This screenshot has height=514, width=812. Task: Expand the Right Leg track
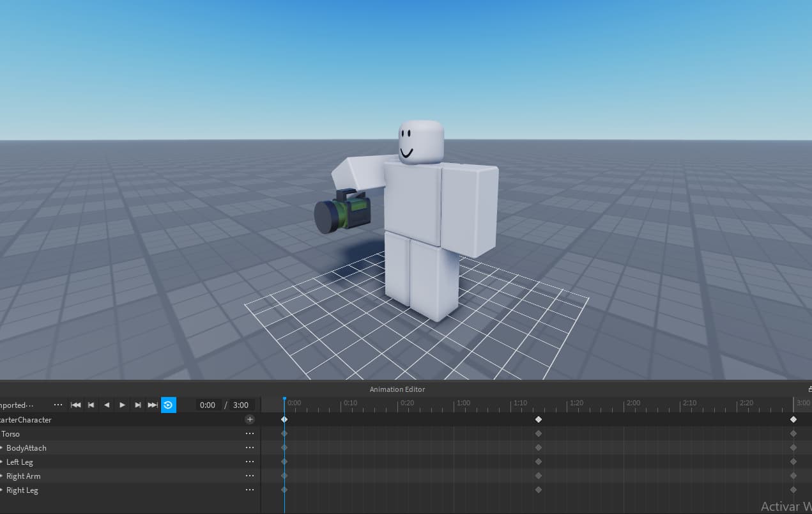coord(3,490)
